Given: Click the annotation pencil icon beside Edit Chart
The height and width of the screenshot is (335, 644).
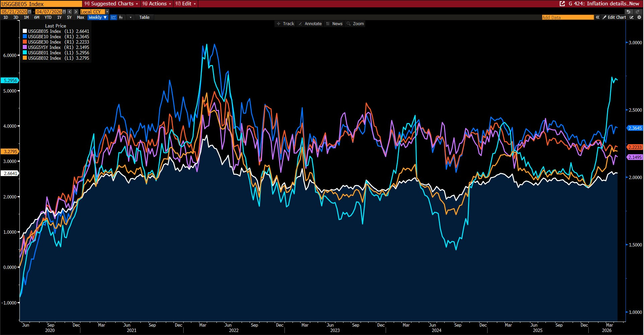Looking at the screenshot, I should (x=632, y=17).
